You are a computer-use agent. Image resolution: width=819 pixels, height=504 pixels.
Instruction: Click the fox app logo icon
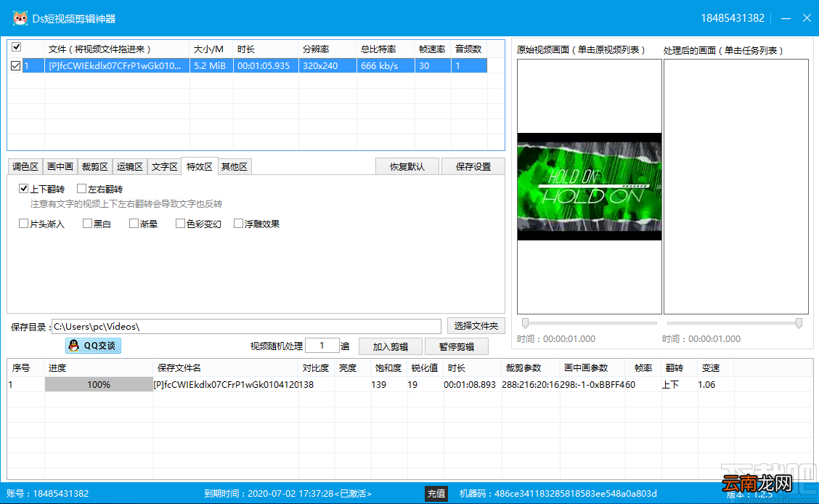(20, 18)
